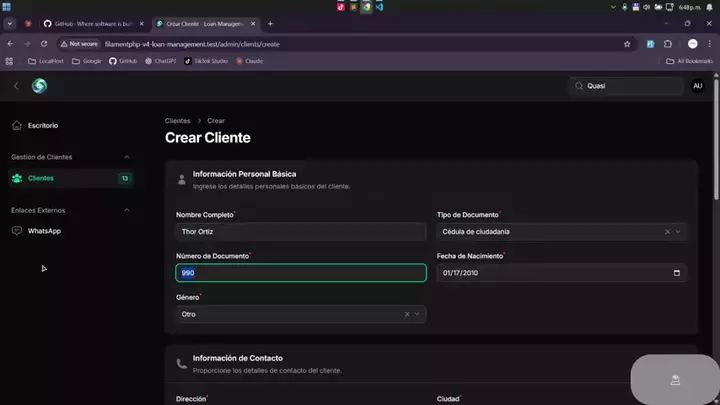Viewport: 720px width, 405px height.
Task: Bookmark this page with the star icon
Action: coord(627,44)
